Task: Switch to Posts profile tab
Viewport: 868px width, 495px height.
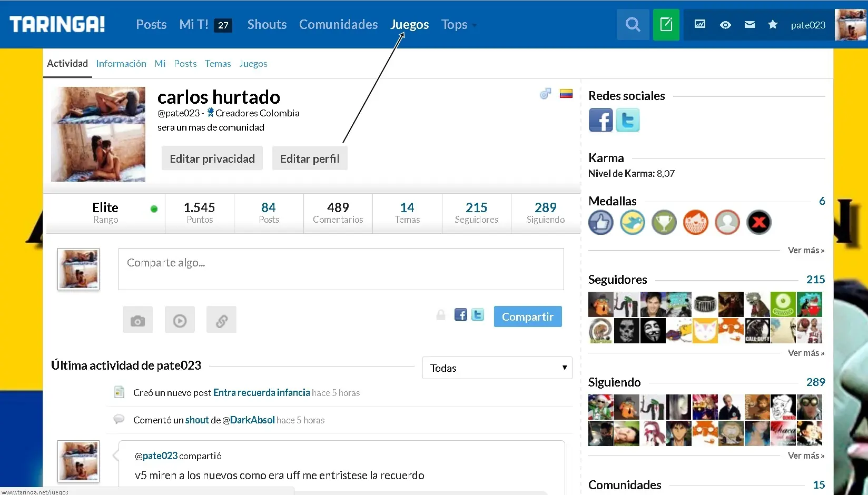Action: pos(185,64)
